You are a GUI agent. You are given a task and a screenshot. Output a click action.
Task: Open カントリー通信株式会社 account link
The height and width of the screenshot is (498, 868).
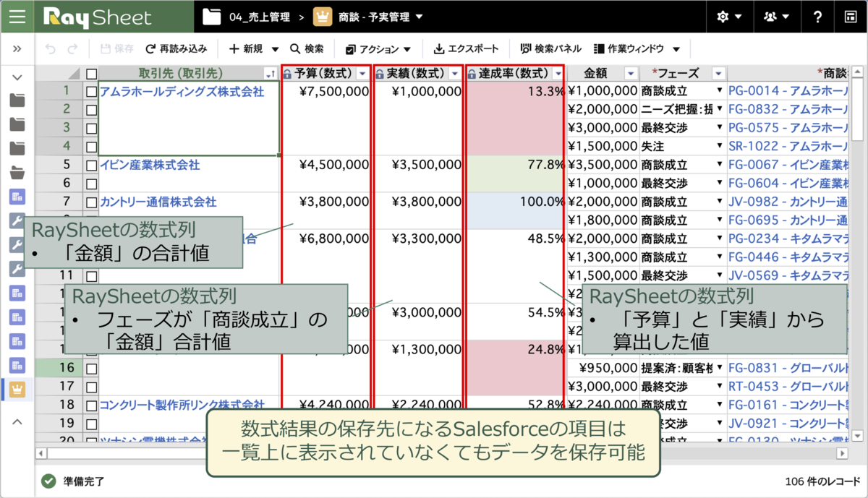158,202
